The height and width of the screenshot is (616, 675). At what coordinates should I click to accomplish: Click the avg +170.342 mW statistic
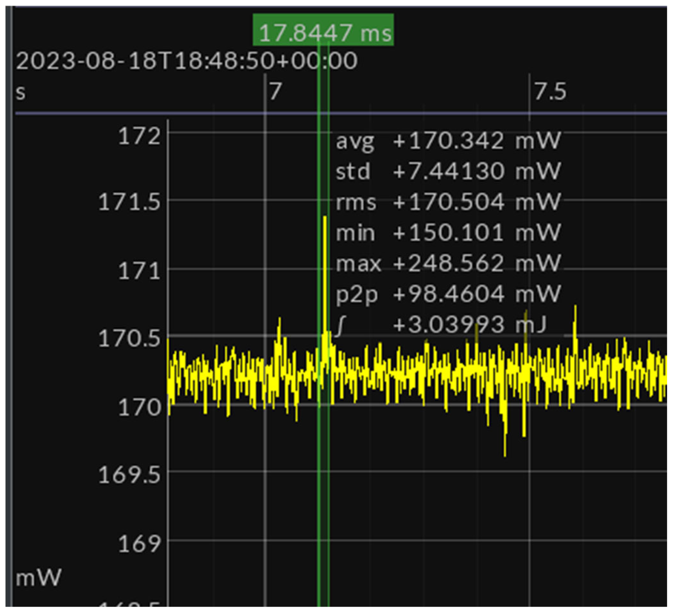click(448, 141)
